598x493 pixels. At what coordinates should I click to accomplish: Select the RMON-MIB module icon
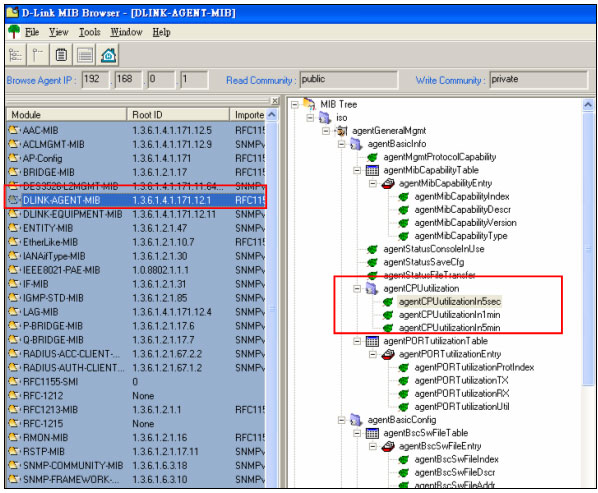[x=14, y=437]
